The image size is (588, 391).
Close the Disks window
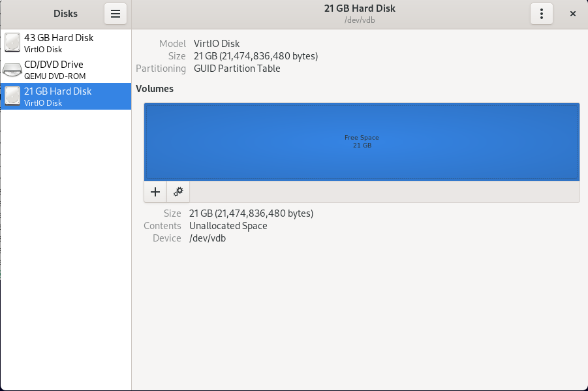pyautogui.click(x=572, y=14)
